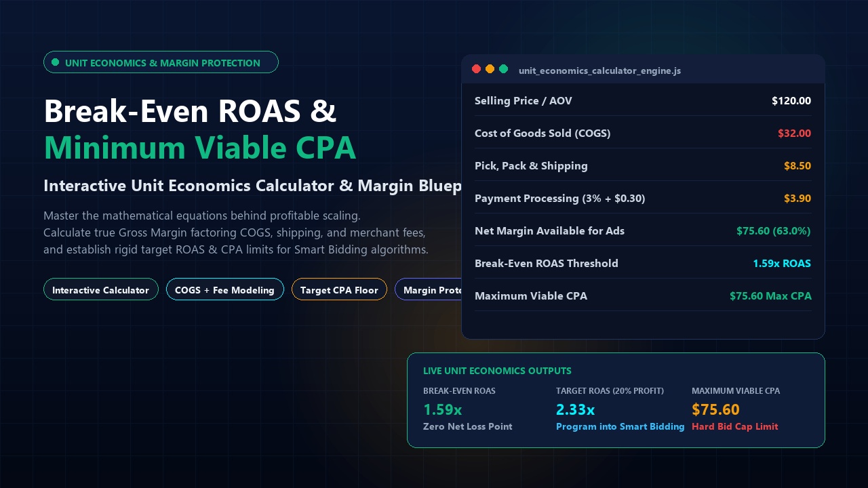This screenshot has width=868, height=488.
Task: Click the Break-Even ROAS Threshold label
Action: [x=547, y=264]
